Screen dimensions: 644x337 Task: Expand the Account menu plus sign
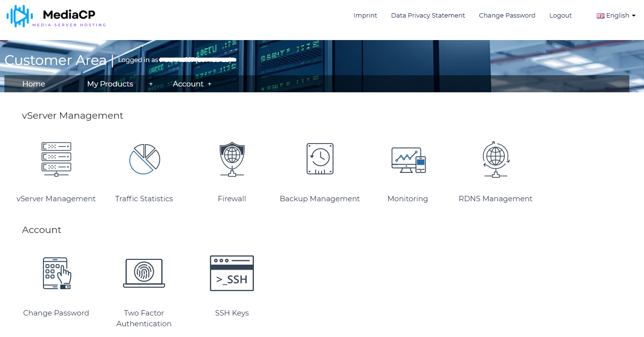(209, 84)
